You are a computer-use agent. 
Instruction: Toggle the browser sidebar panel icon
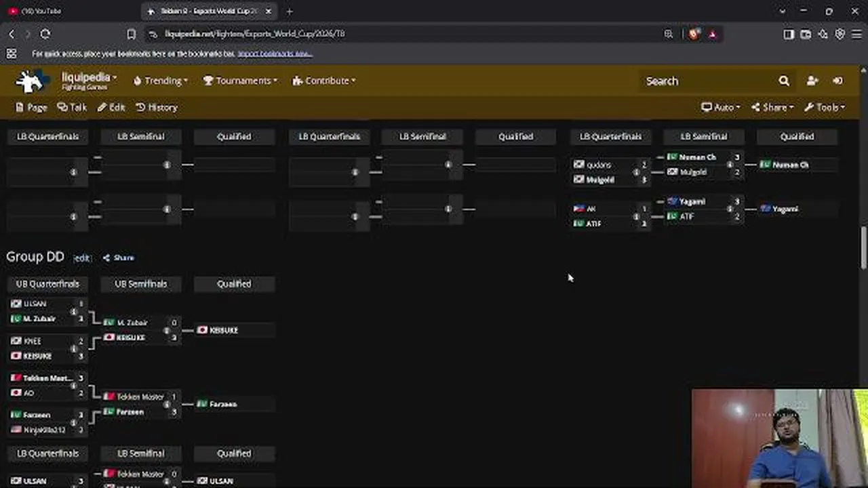789,34
